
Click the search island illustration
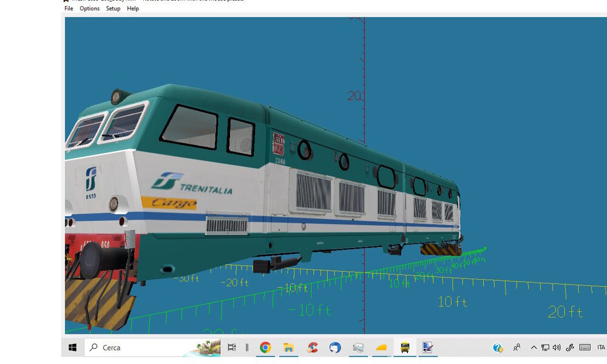pos(203,348)
